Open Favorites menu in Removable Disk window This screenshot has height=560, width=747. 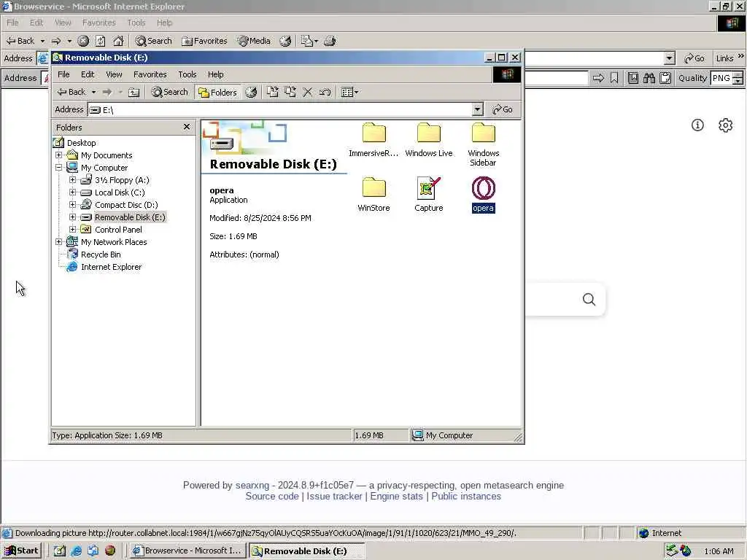click(150, 75)
